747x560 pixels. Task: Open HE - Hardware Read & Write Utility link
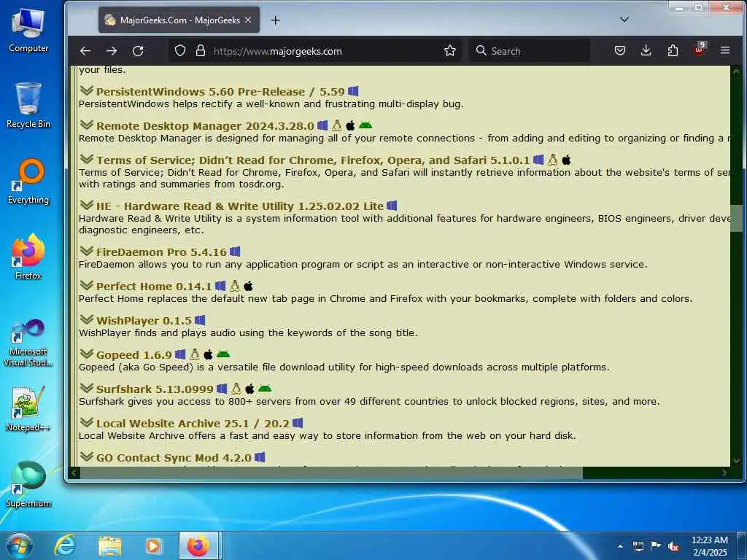(x=239, y=206)
